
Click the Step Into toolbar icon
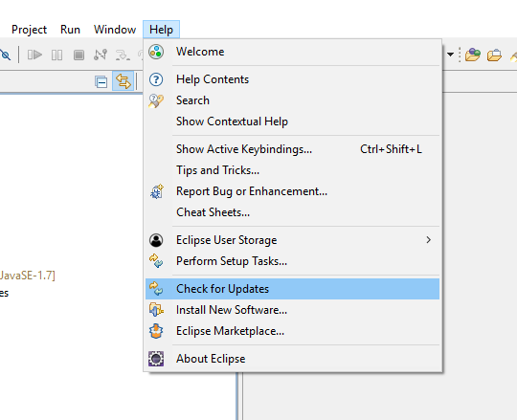pyautogui.click(x=123, y=55)
